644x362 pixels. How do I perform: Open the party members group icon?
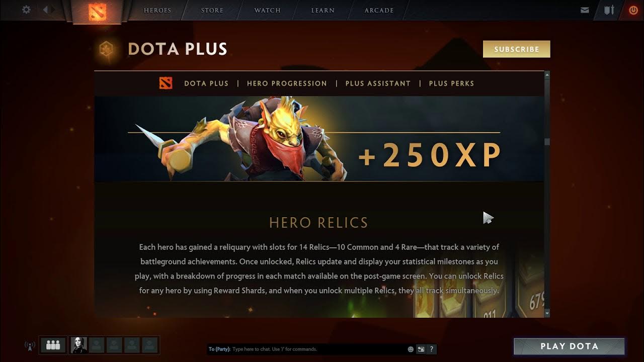click(x=53, y=345)
